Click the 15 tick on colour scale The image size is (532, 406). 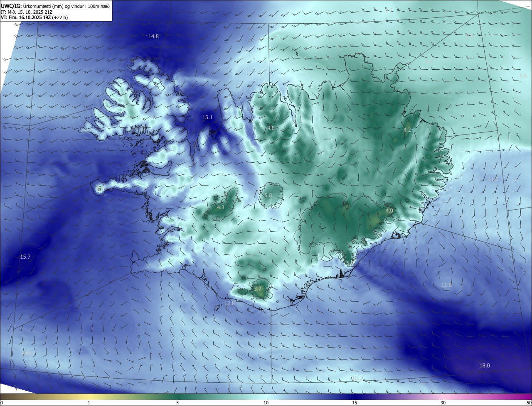pos(355,403)
